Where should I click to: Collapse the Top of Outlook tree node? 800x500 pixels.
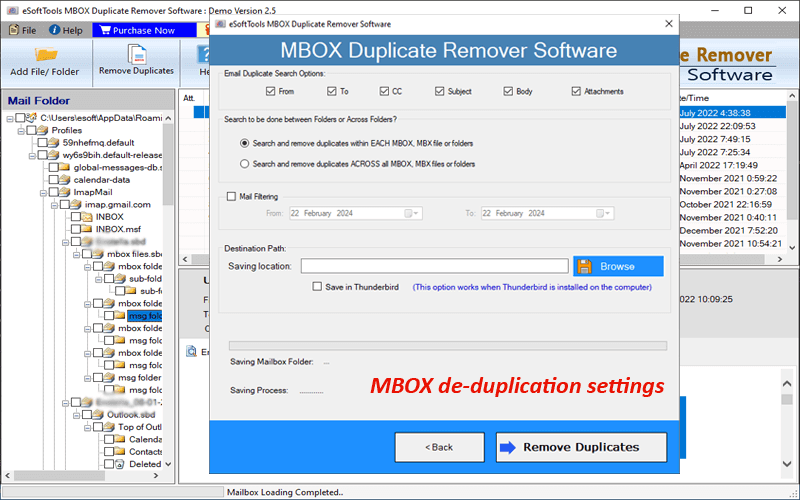(x=88, y=427)
